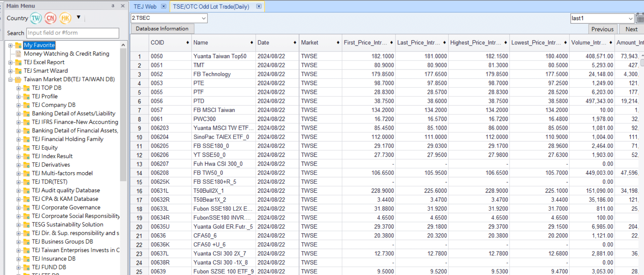Sort by the COID column header

[158, 43]
